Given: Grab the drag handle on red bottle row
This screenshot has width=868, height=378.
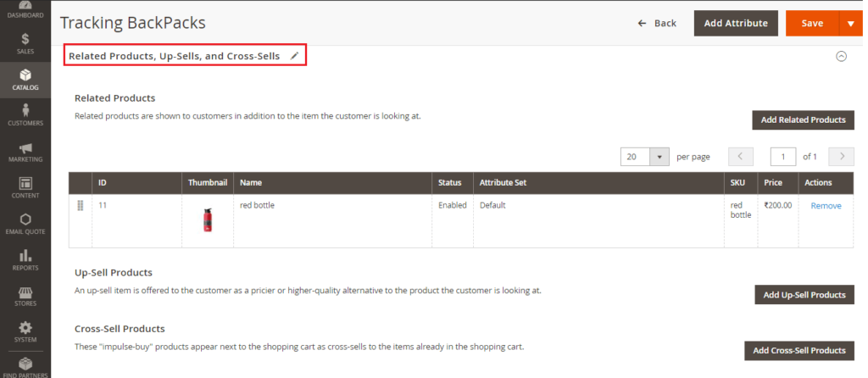Looking at the screenshot, I should 80,205.
